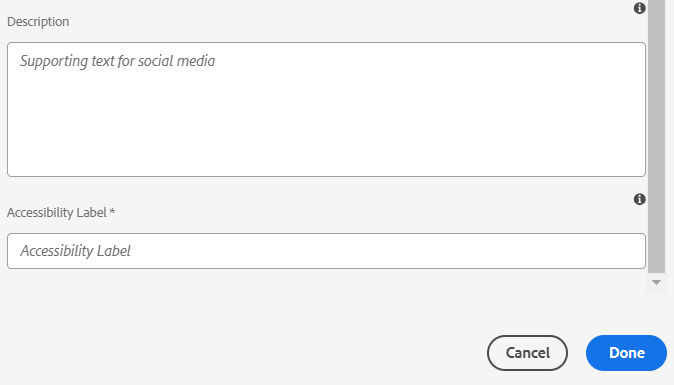
Task: Click the scrollbar down arrow
Action: 656,282
